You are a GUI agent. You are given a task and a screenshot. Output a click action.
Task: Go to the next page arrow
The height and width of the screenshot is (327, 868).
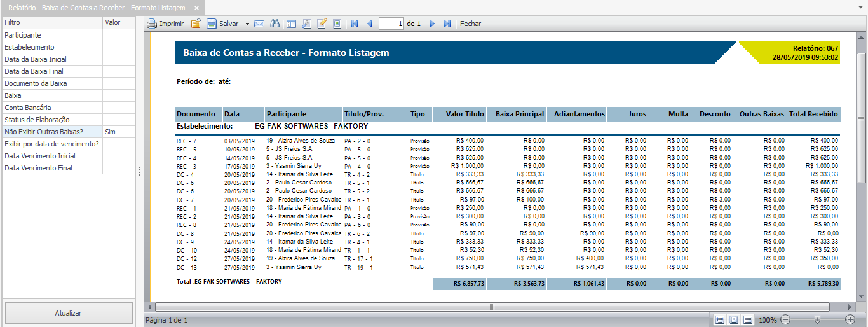[x=432, y=24]
